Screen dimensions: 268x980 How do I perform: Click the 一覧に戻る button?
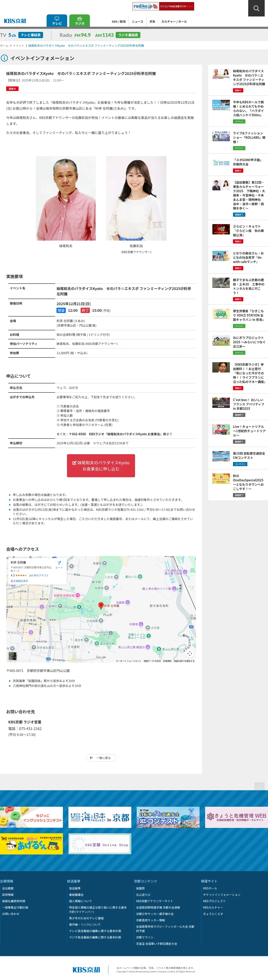click(x=101, y=758)
